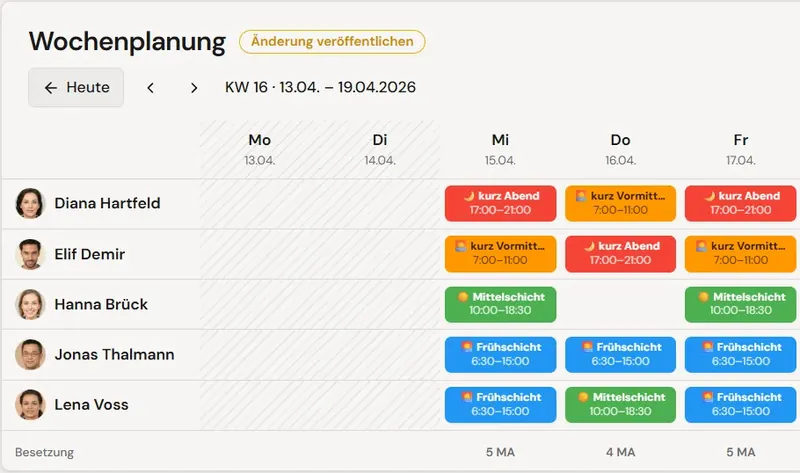Image resolution: width=800 pixels, height=473 pixels.
Task: Open Jonas's Friday Frühschicht shift
Action: (x=740, y=355)
